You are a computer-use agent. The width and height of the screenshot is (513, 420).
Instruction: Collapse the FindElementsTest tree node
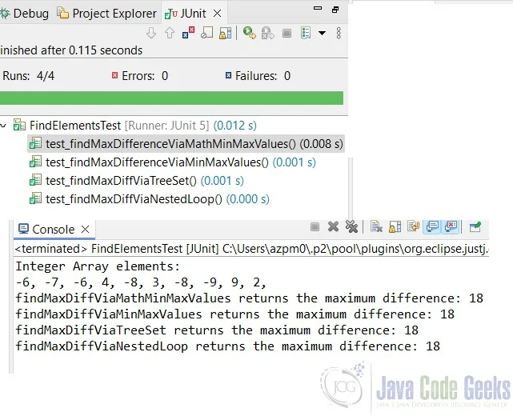3,126
